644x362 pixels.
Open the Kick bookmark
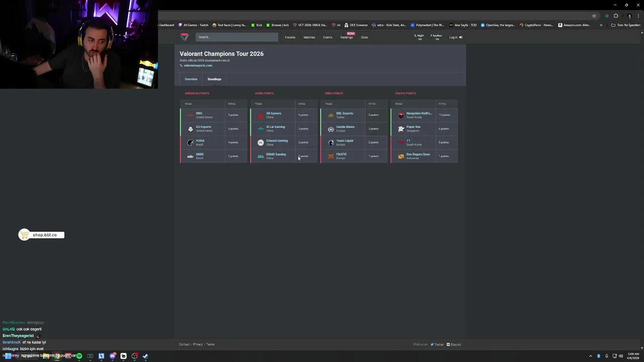[257, 25]
